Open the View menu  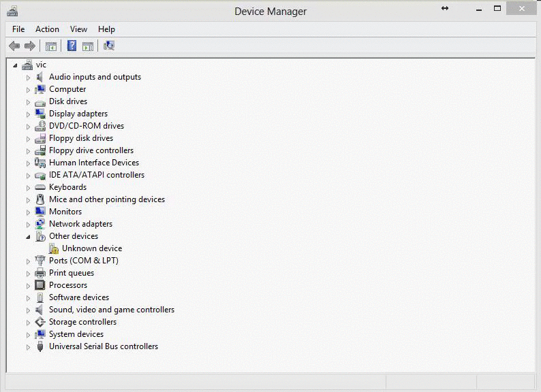[78, 29]
